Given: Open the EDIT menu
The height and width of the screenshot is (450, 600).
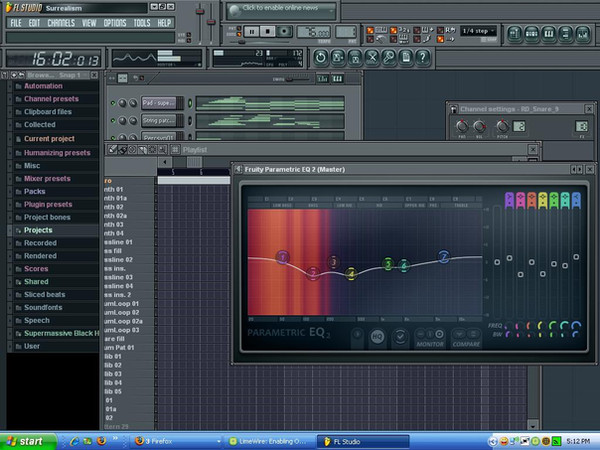Looking at the screenshot, I should point(34,23).
